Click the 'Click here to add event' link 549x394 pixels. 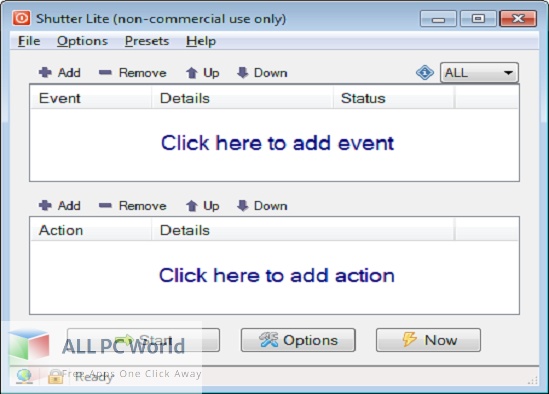click(277, 143)
